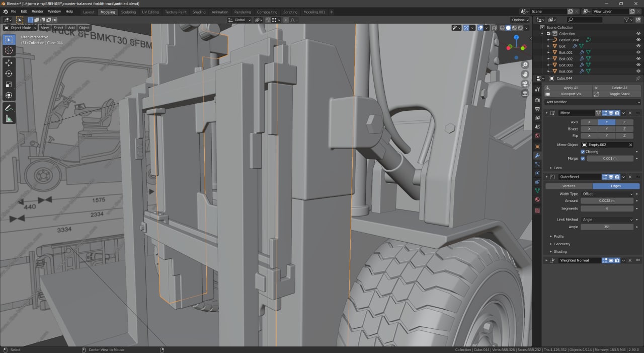Click Delete All modifiers button
Image resolution: width=644 pixels, height=353 pixels.
coord(617,88)
